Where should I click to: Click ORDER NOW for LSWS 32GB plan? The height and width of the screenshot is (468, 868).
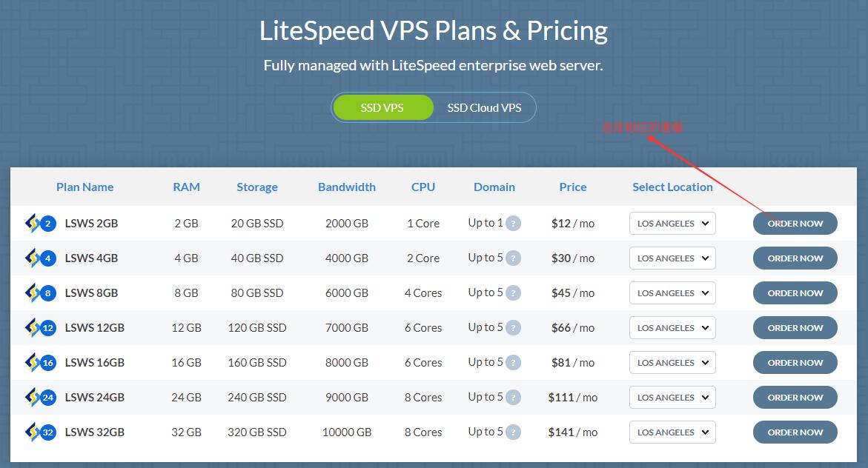click(795, 432)
